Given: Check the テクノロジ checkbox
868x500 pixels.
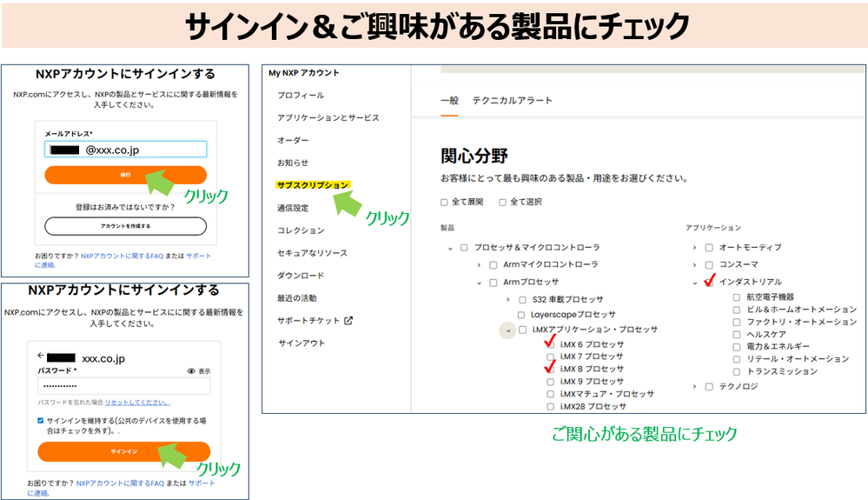Looking at the screenshot, I should 709,386.
